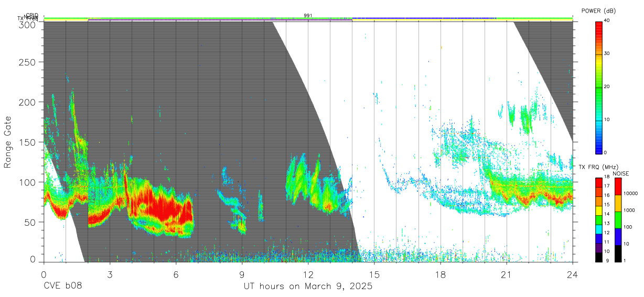Click the 250 range gate tick label
644x297 pixels.
[x=27, y=62]
